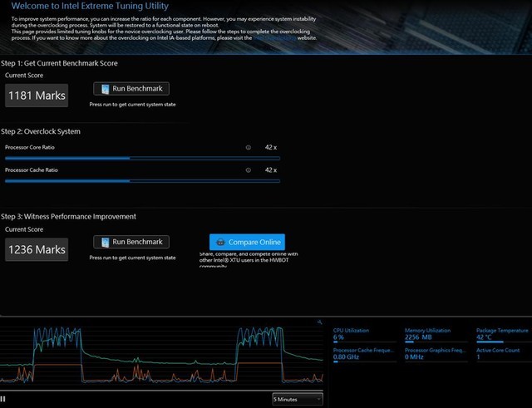This screenshot has height=408, width=532.
Task: Select the Active Core Count tile
Action: click(502, 354)
